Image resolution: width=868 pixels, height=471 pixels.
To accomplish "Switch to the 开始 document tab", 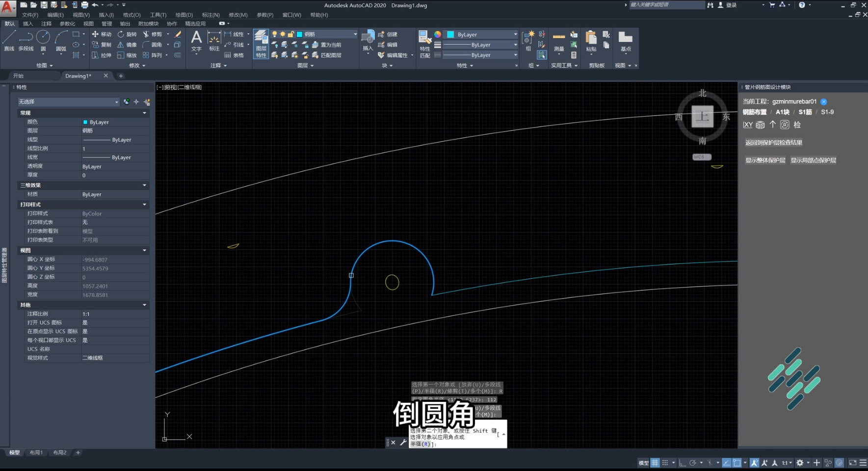I will pos(18,76).
